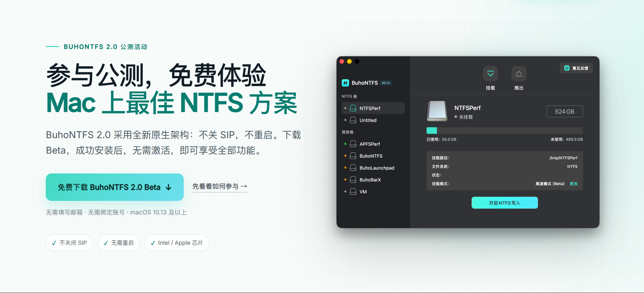Click the red close window dot
The image size is (644, 293).
pyautogui.click(x=342, y=62)
